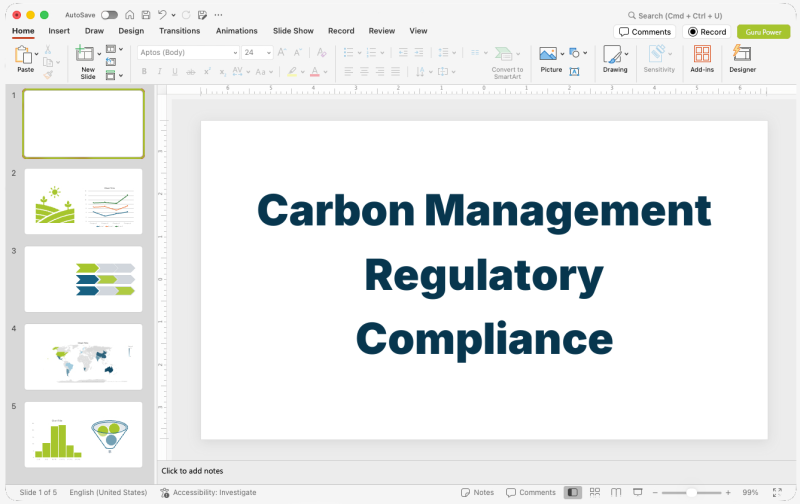Apply superscript formatting
The image size is (800, 504).
click(207, 72)
